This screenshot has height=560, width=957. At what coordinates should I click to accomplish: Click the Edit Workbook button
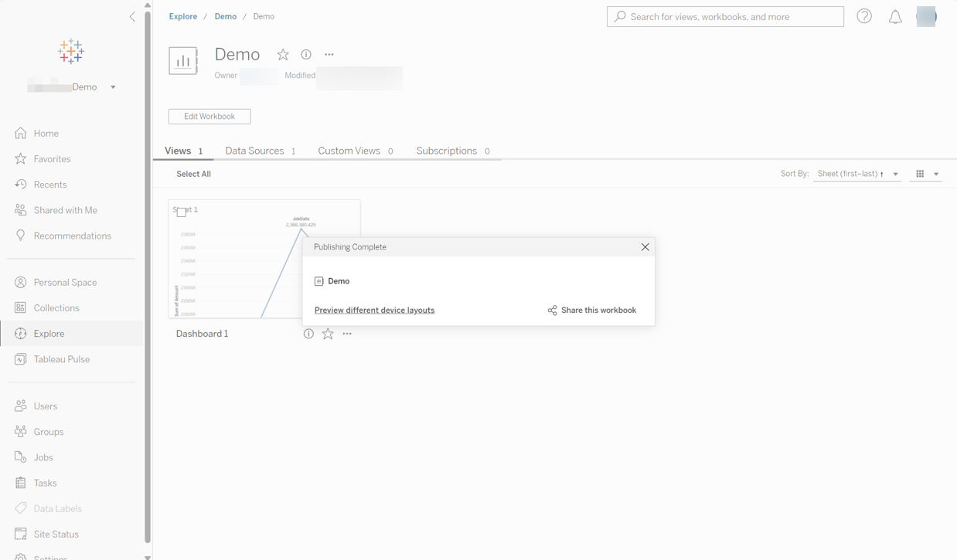pyautogui.click(x=209, y=116)
